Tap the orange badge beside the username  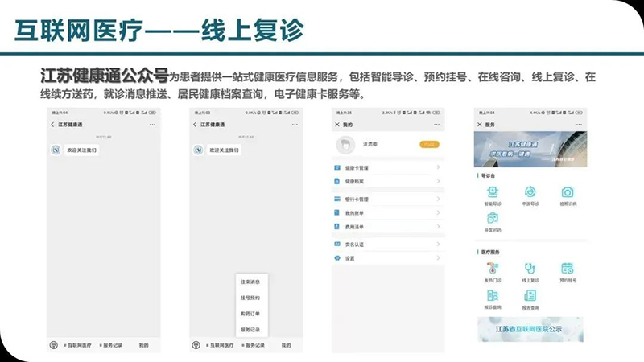[429, 144]
